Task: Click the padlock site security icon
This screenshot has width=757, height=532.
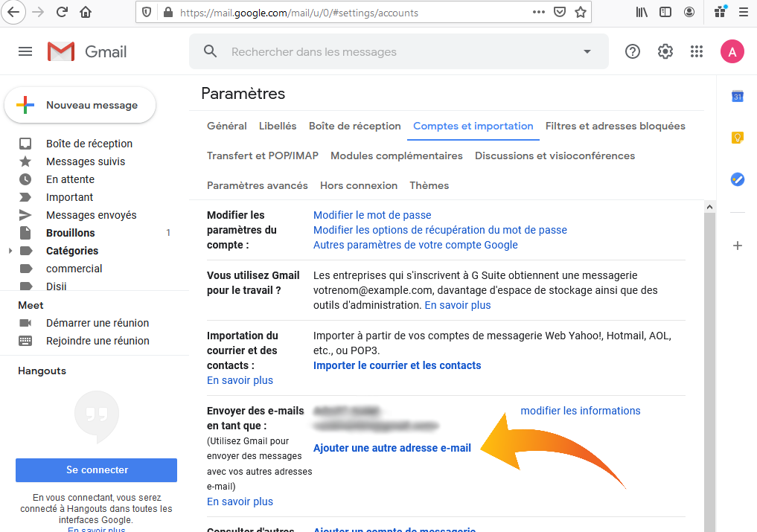Action: (x=168, y=13)
